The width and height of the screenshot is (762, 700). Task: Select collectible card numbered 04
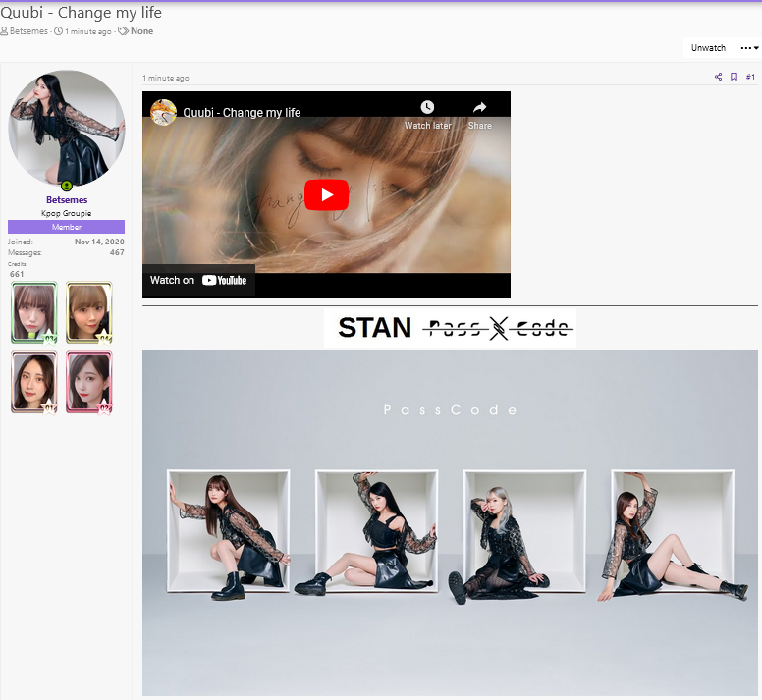click(89, 313)
